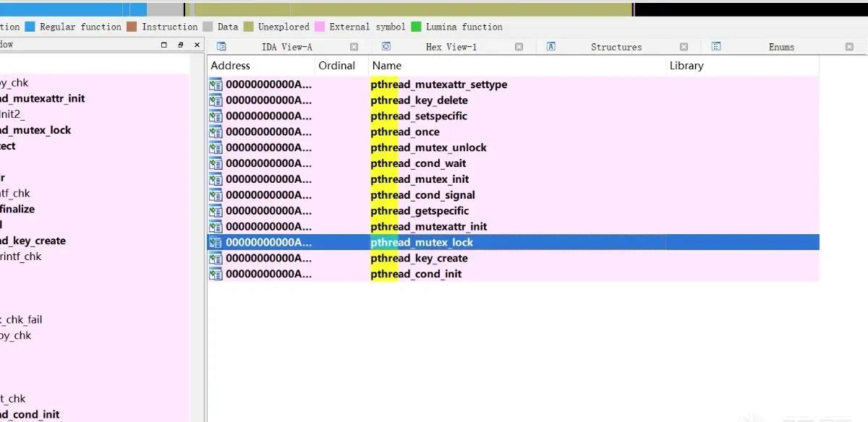The image size is (868, 422).
Task: Select the pthread_mutexattr_settype import row
Action: tap(514, 85)
